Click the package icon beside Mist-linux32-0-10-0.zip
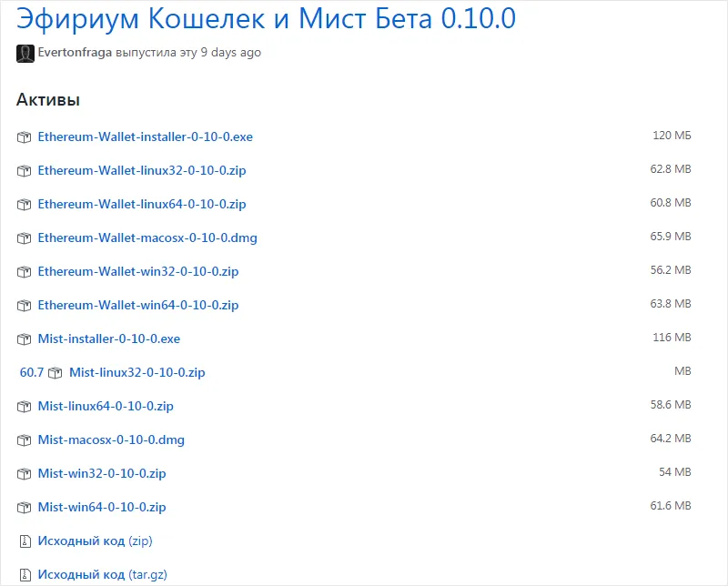Image resolution: width=728 pixels, height=586 pixels. pos(55,371)
